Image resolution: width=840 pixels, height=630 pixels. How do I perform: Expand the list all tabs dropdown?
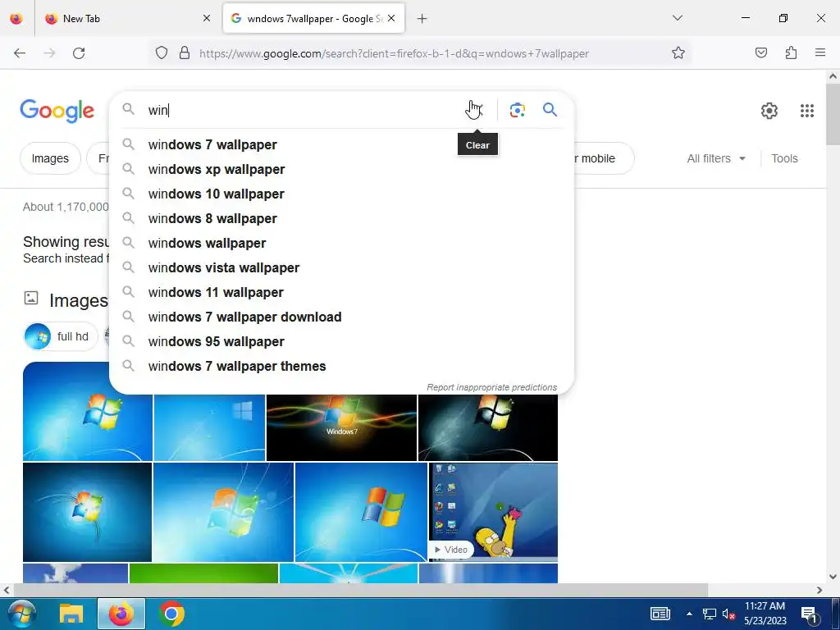point(677,18)
